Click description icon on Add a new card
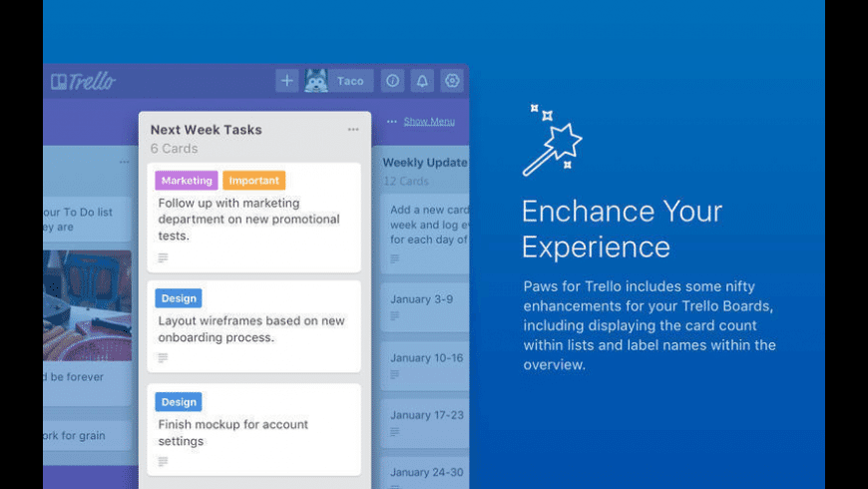Screen dimensions: 868x489 coord(395,259)
